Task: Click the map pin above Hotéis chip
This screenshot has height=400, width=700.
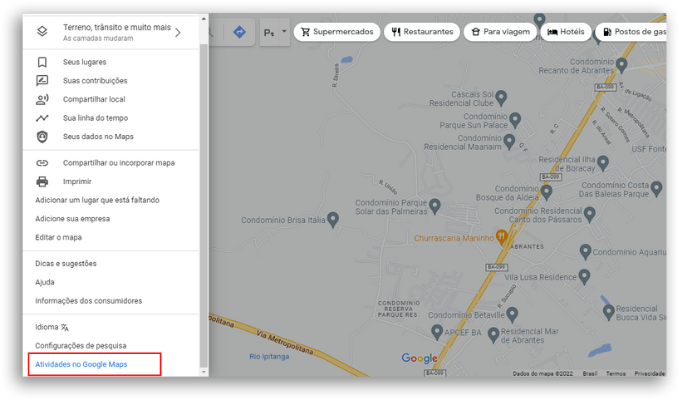Action: click(x=539, y=19)
